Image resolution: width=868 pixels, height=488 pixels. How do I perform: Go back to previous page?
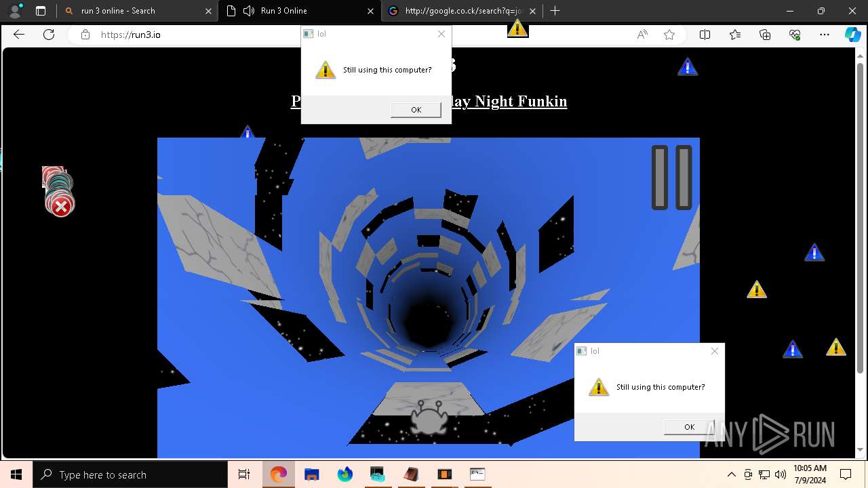click(x=19, y=35)
